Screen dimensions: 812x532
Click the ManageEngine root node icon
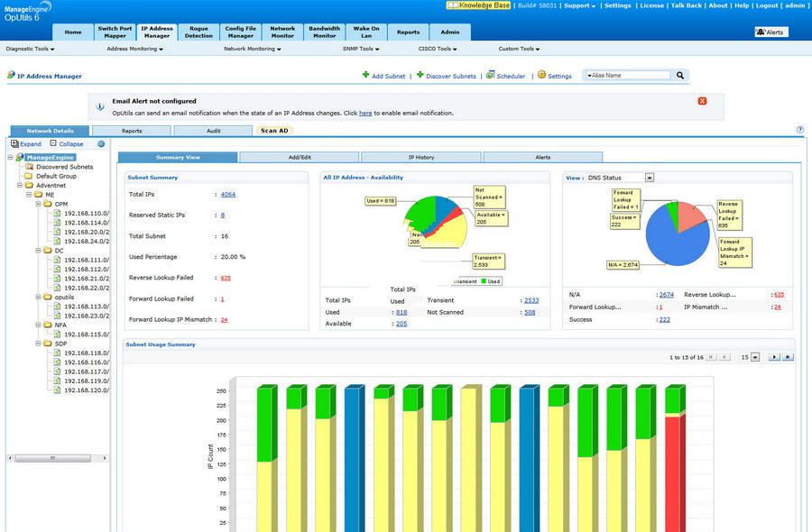pyautogui.click(x=20, y=157)
